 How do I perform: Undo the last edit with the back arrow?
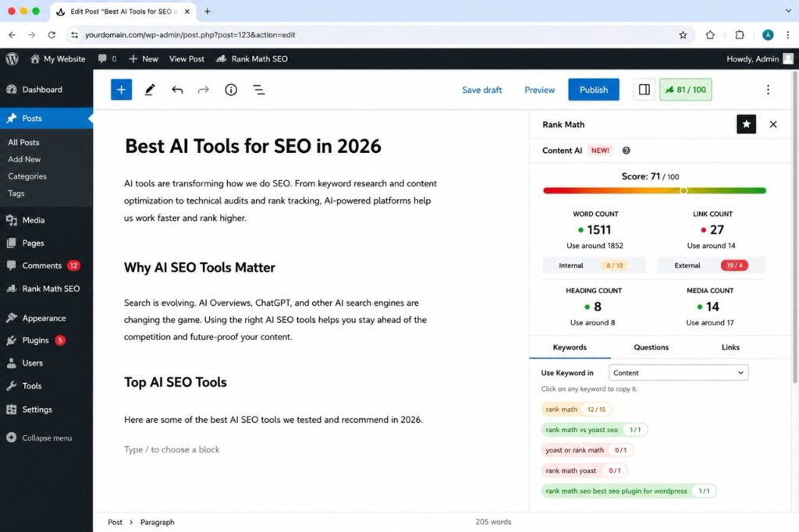pyautogui.click(x=177, y=90)
